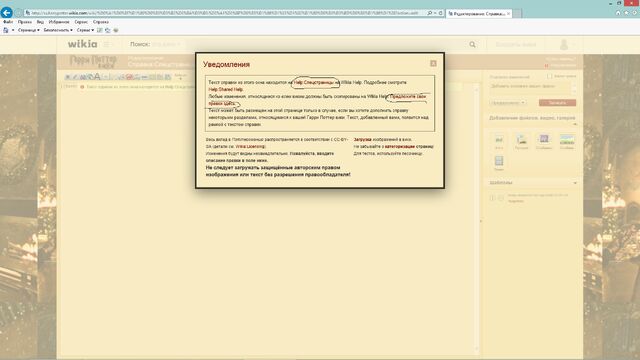The image size is (640, 360).
Task: Open the Файл menu
Action: 8,22
